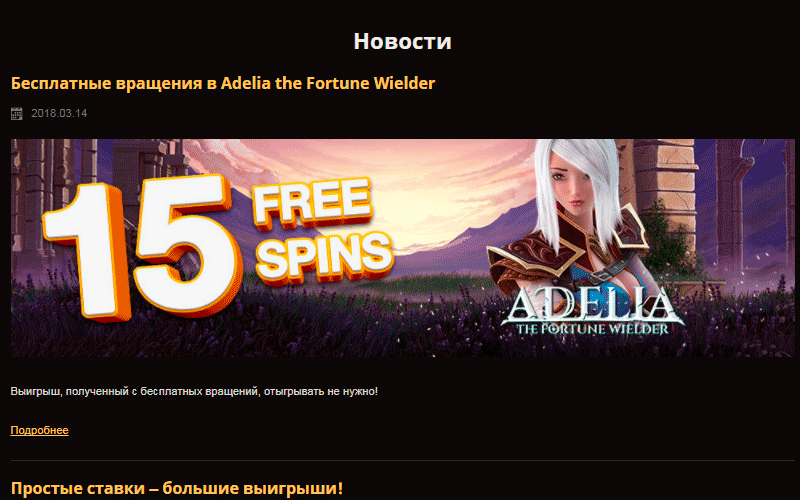800x500 pixels.
Task: Click the Новости section heading
Action: point(403,41)
